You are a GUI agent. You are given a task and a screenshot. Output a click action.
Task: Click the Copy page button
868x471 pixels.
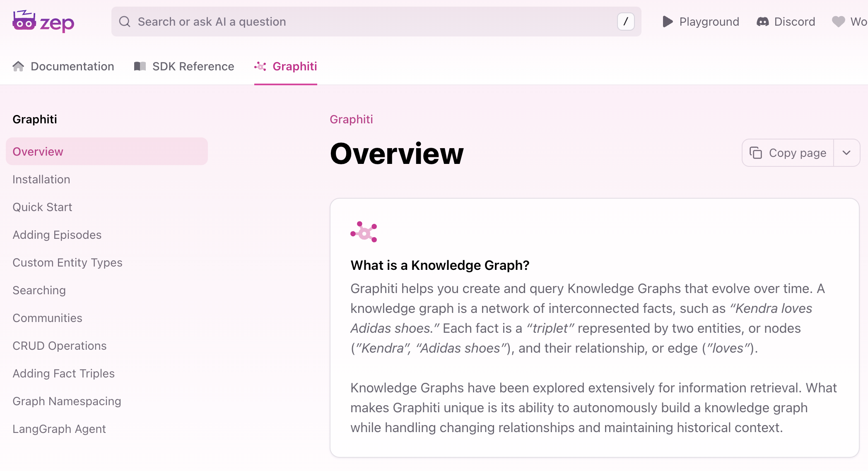788,153
